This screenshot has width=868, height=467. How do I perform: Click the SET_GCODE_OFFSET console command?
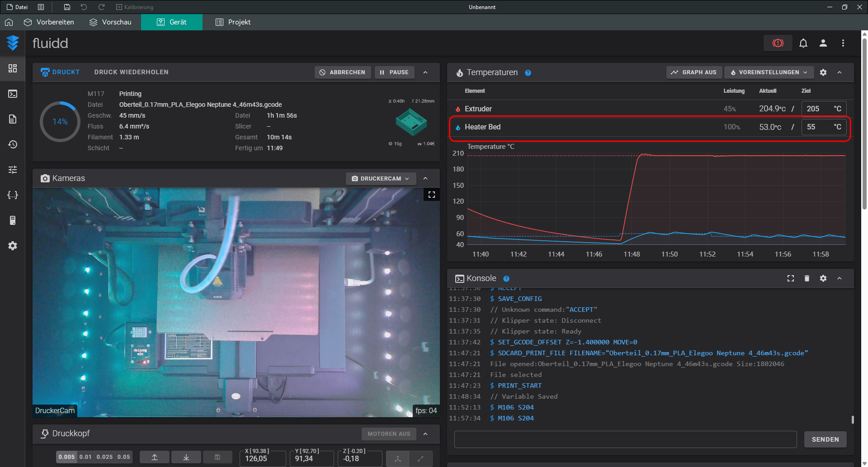(567, 342)
